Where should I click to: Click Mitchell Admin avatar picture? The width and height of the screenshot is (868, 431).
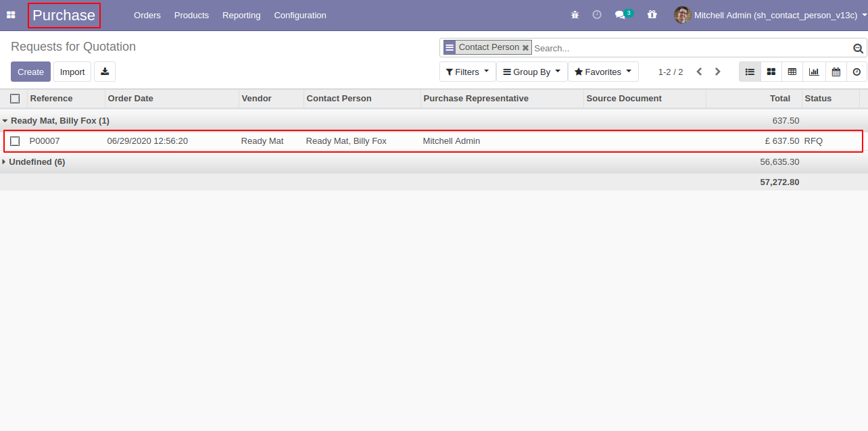coord(682,15)
